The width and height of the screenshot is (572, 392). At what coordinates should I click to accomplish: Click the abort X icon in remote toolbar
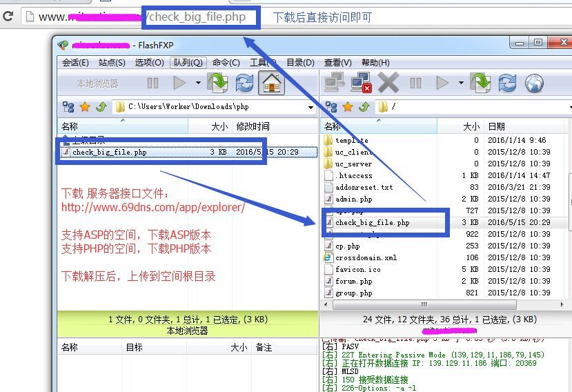tap(388, 84)
